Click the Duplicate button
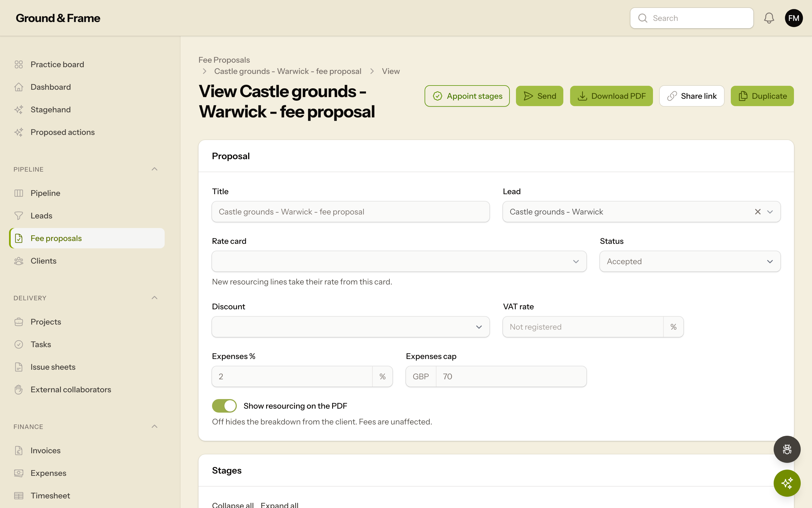The width and height of the screenshot is (812, 508). tap(762, 96)
